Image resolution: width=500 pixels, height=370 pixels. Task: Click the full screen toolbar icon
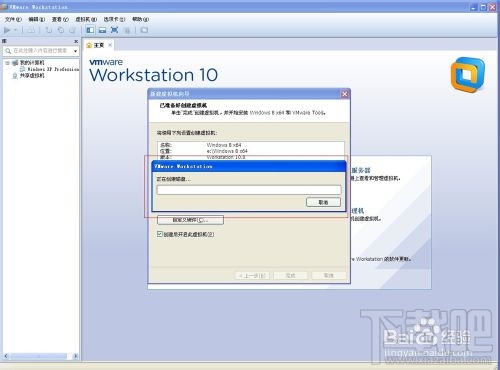(114, 30)
